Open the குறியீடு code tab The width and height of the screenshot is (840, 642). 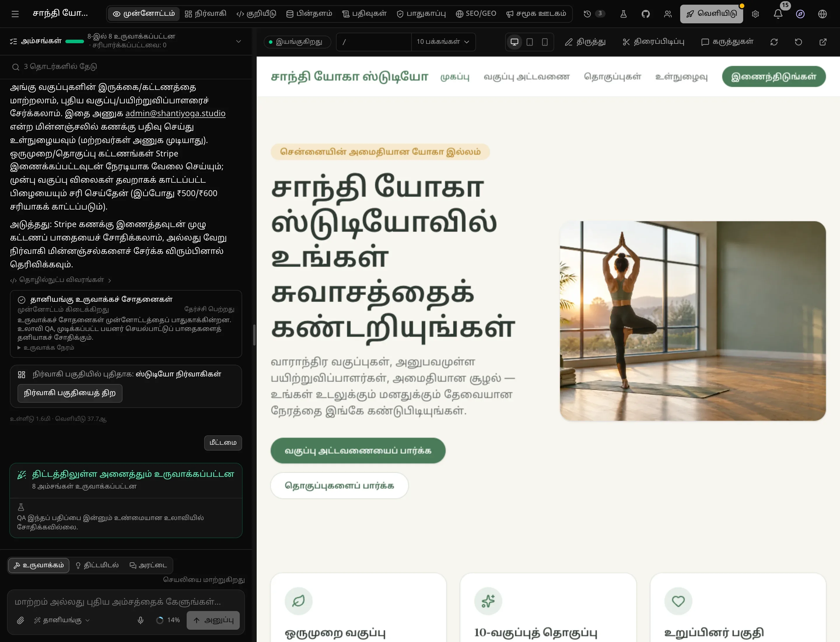[256, 14]
